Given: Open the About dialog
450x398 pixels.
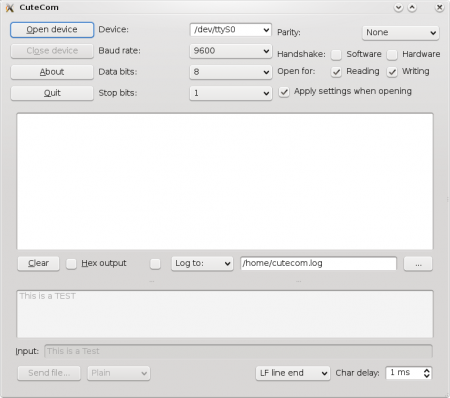Looking at the screenshot, I should pyautogui.click(x=52, y=72).
